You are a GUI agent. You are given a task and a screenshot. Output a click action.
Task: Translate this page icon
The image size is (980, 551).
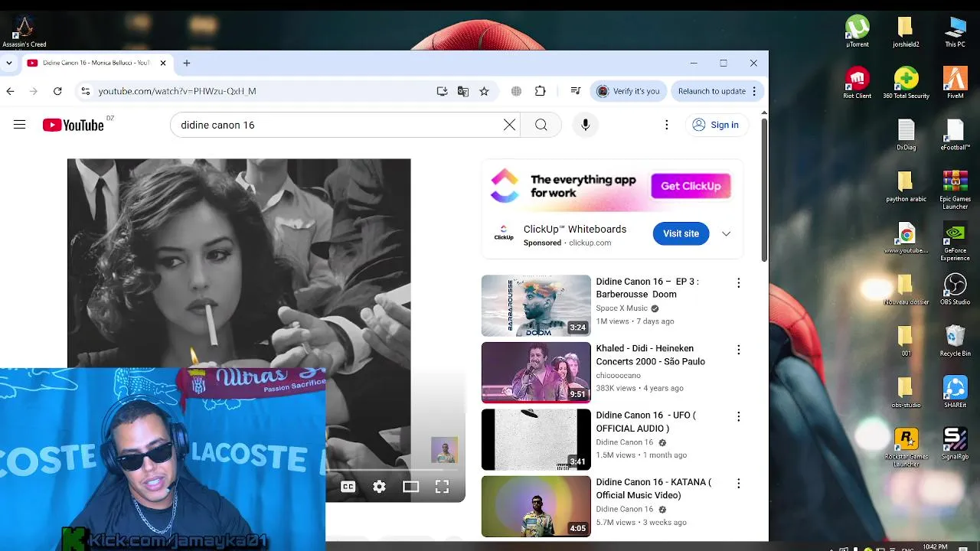[x=463, y=91]
